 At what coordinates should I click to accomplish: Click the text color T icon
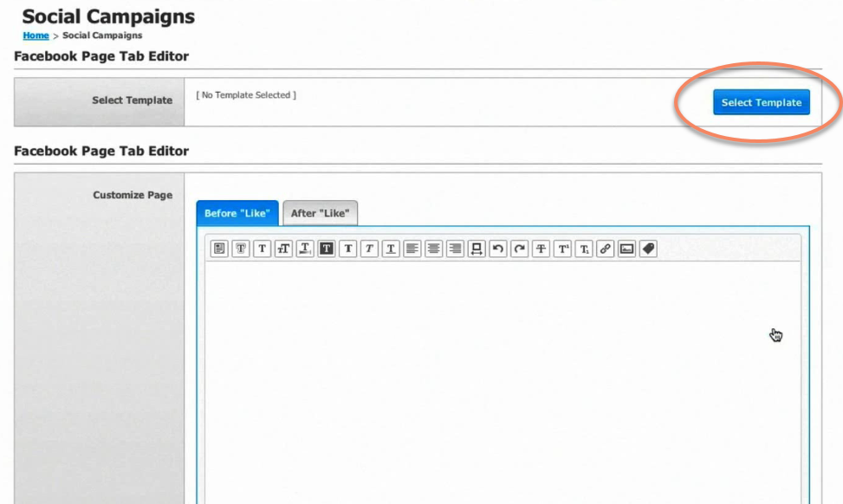(x=305, y=249)
